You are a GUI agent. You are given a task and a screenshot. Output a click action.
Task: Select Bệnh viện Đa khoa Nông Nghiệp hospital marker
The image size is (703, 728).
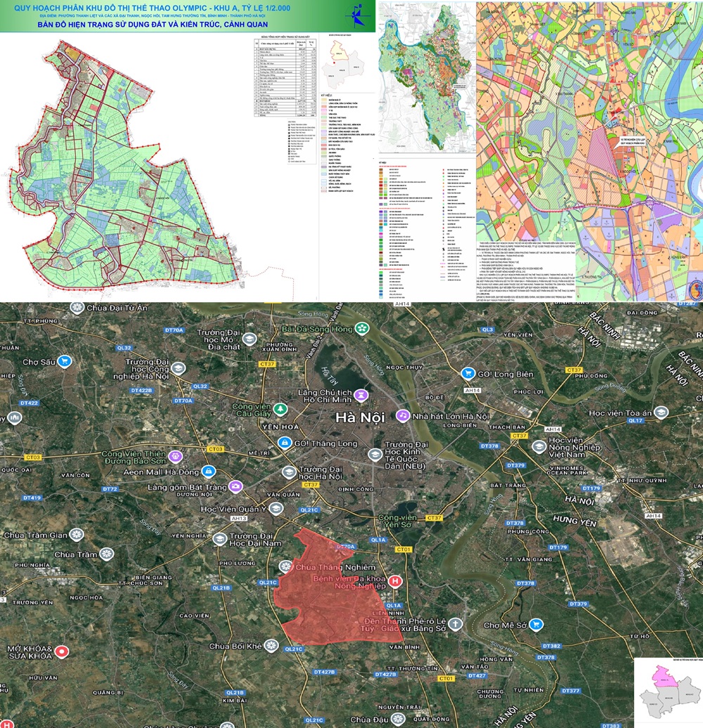(x=395, y=581)
